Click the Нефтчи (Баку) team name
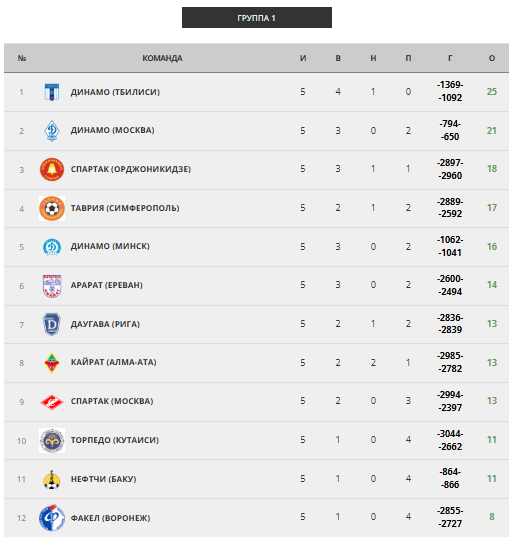 tap(103, 479)
